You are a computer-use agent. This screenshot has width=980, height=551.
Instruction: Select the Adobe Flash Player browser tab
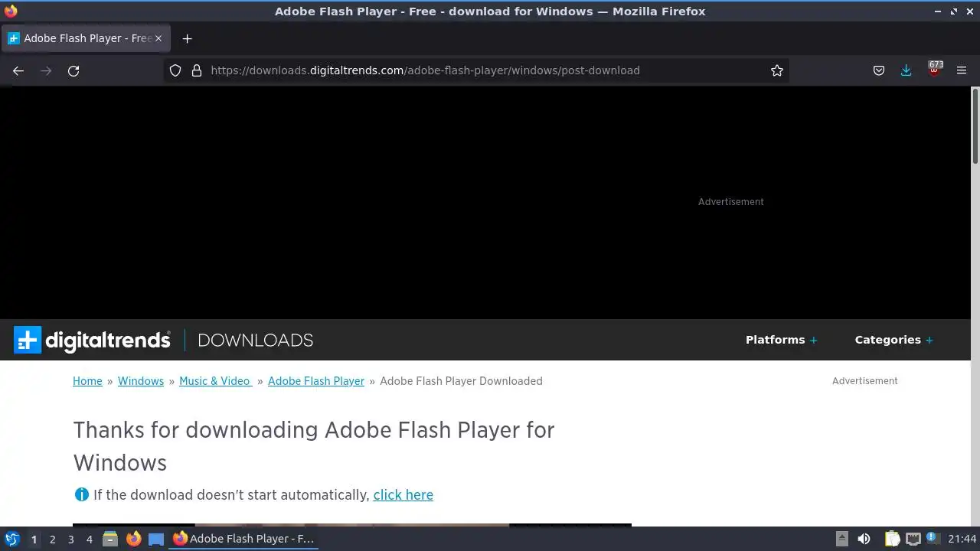pyautogui.click(x=84, y=38)
